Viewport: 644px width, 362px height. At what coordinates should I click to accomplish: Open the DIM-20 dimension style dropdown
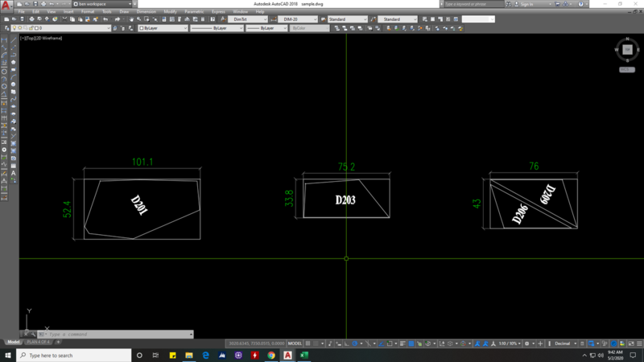coord(298,19)
